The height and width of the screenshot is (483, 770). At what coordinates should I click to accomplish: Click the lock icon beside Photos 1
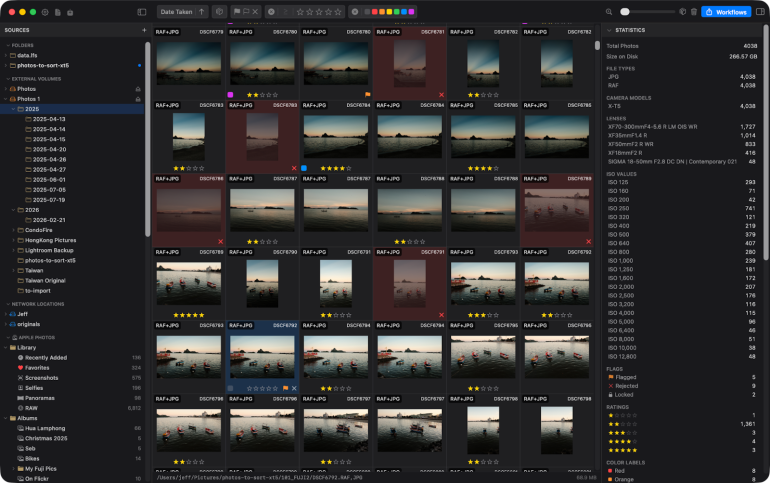click(138, 99)
